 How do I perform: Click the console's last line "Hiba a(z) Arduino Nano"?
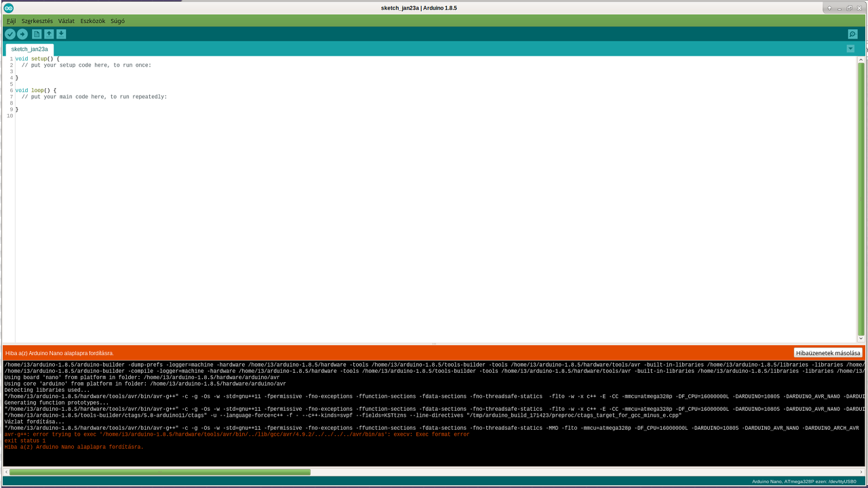[x=74, y=447]
